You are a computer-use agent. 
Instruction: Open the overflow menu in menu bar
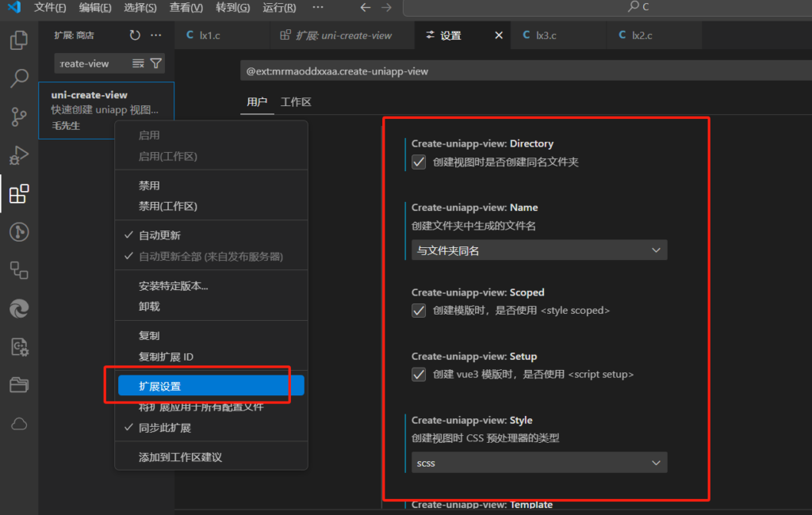[318, 7]
